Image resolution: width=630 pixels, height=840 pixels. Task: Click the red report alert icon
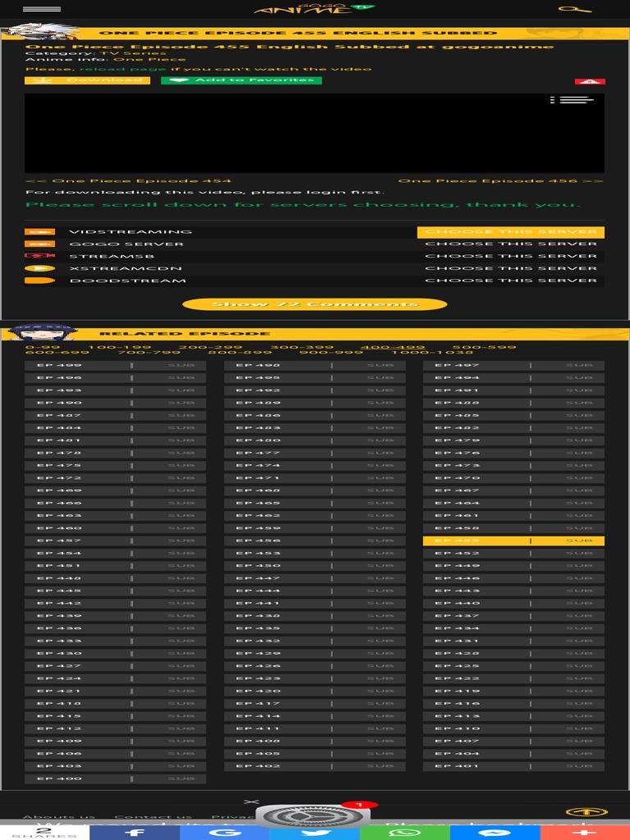590,82
